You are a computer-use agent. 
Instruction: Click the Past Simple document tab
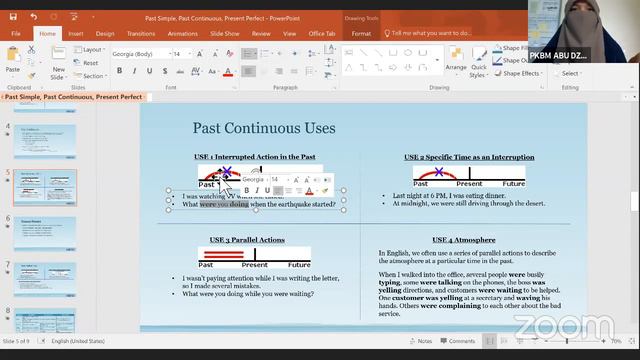(x=74, y=97)
